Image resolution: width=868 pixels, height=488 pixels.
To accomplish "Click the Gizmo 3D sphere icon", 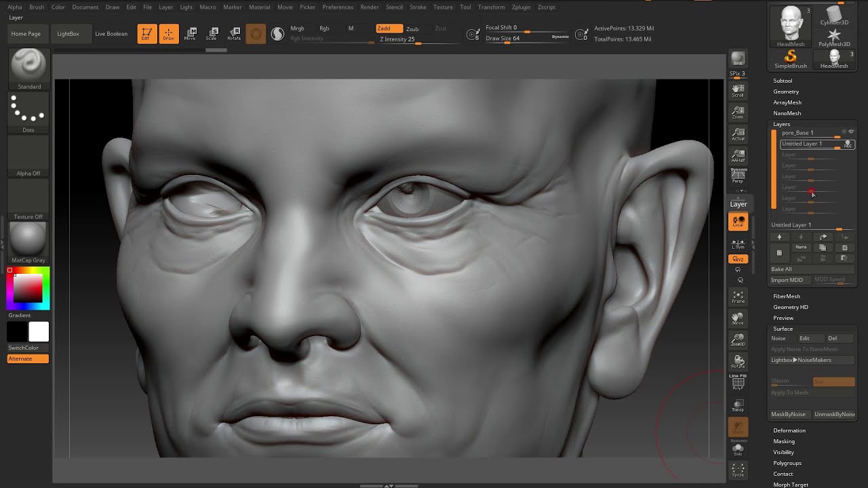I will pyautogui.click(x=256, y=34).
